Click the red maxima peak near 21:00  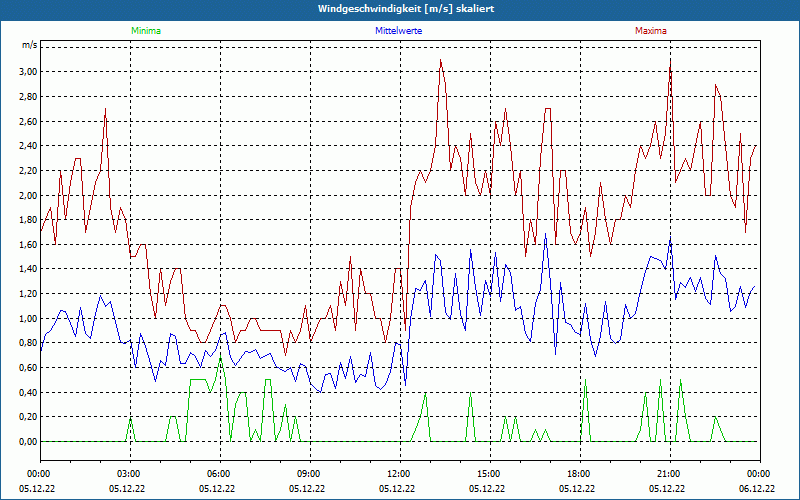pyautogui.click(x=670, y=60)
